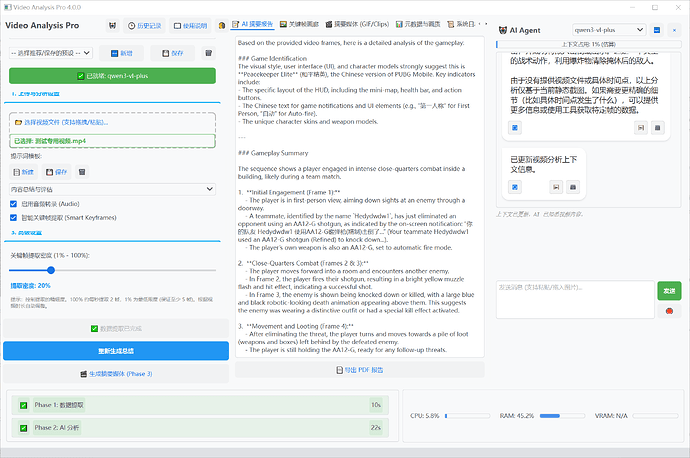The width and height of the screenshot is (690, 458).
Task: Click the first gray icon under the long chat reply
Action: click(x=641, y=128)
